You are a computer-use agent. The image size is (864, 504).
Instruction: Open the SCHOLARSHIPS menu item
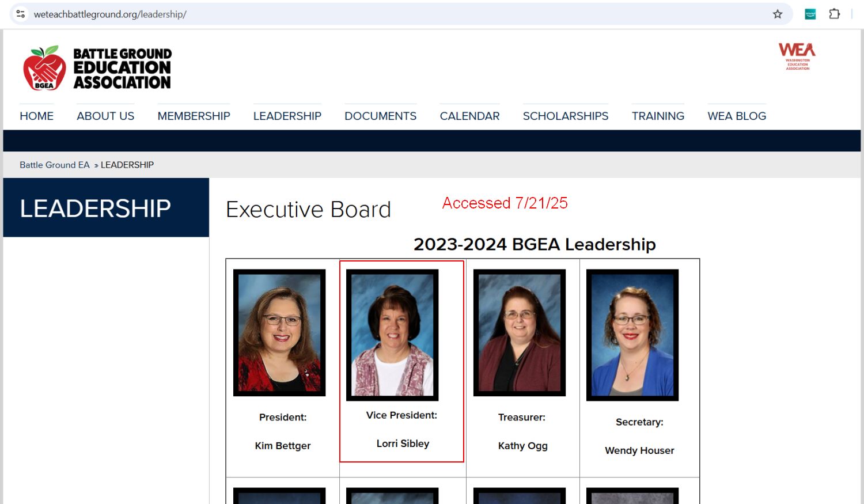566,116
